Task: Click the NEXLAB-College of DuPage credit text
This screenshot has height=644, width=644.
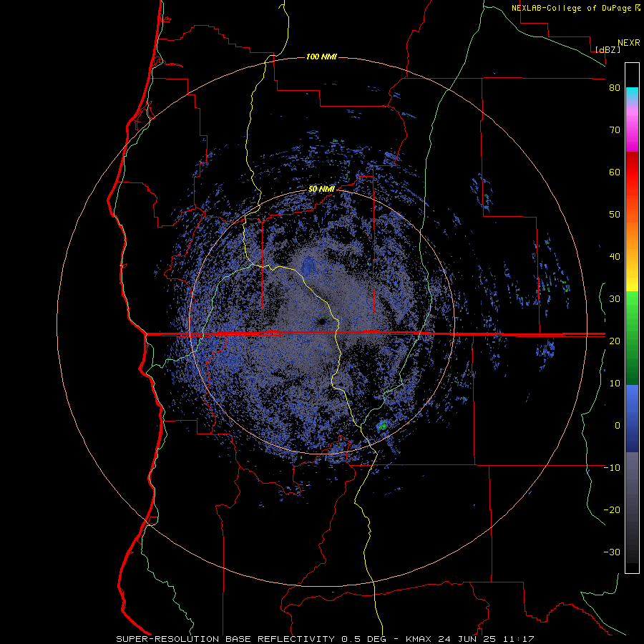Action: pyautogui.click(x=571, y=8)
